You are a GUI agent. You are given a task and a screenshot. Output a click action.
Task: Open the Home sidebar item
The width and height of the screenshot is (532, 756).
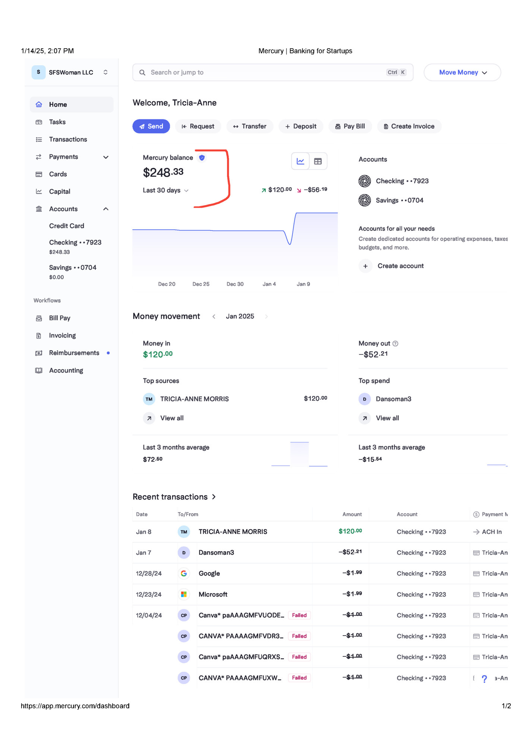pos(72,104)
